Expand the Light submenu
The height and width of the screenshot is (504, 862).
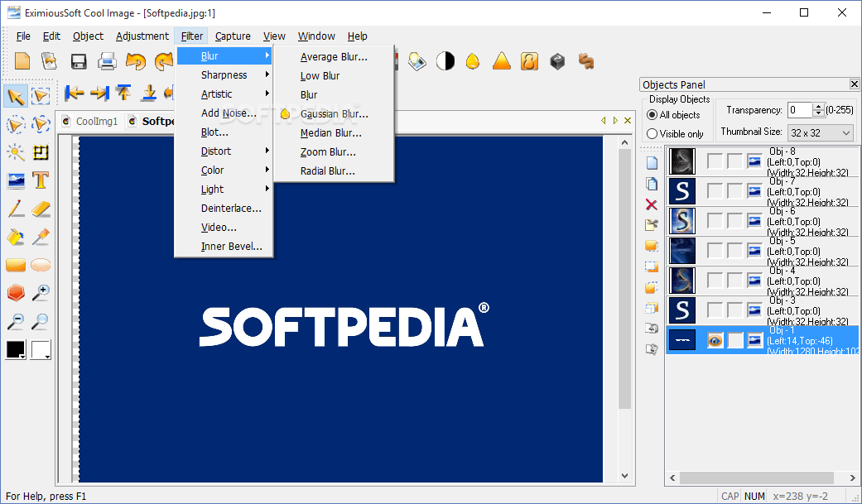tap(224, 189)
